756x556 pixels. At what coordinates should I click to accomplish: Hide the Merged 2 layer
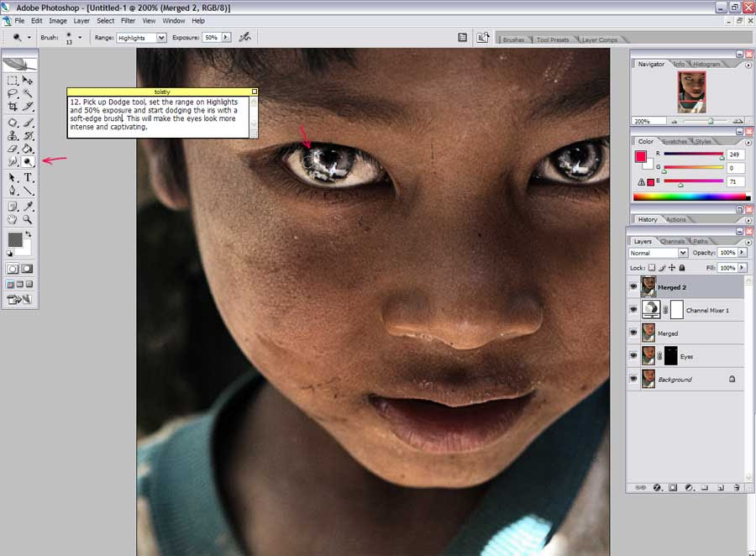(633, 286)
